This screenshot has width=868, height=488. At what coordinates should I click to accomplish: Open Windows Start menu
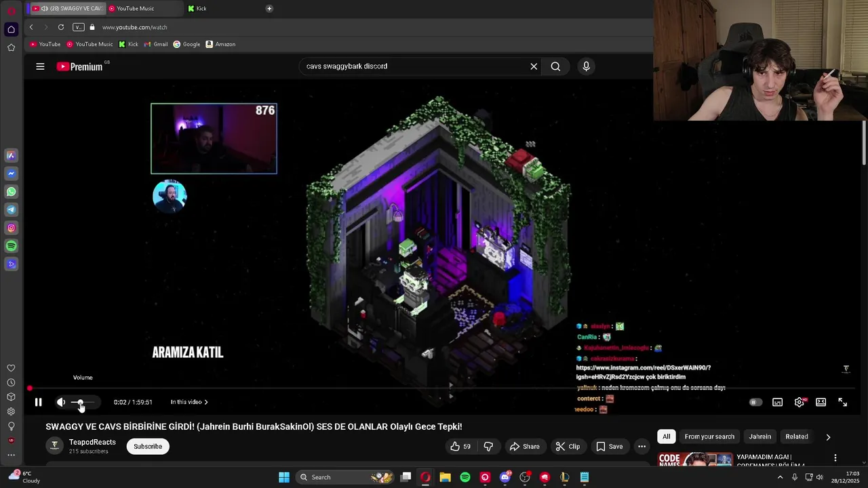tap(284, 477)
